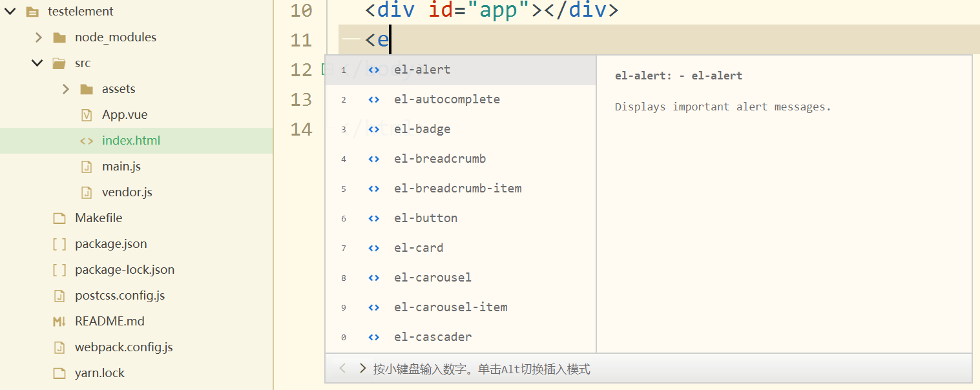980x390 pixels.
Task: Collapse the testelement root folder
Action: (10, 12)
